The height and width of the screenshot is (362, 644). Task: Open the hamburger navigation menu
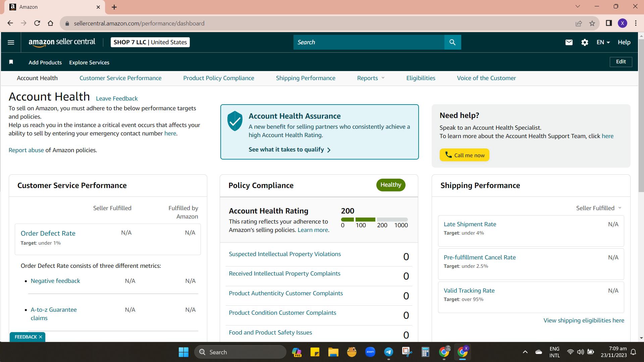(11, 42)
